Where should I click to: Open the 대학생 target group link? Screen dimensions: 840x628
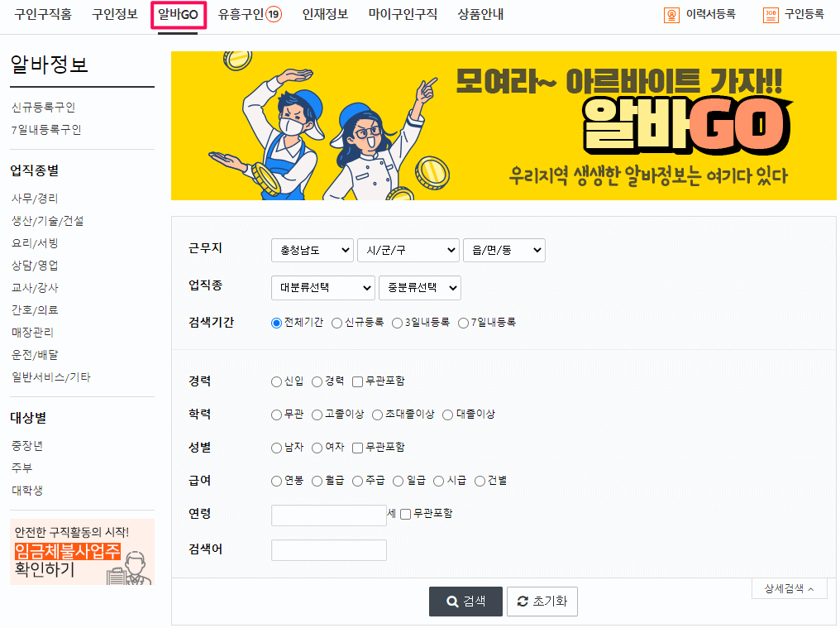tap(27, 490)
